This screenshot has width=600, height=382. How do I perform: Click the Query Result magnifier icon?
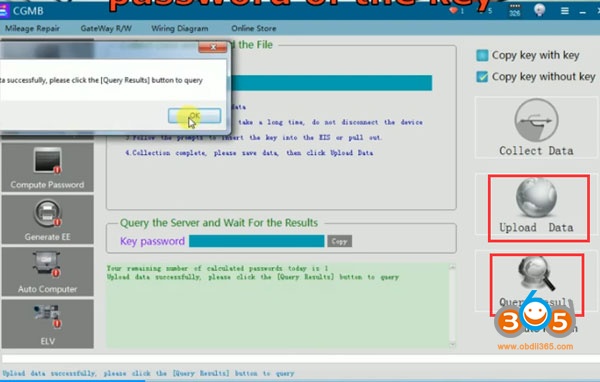click(x=536, y=273)
